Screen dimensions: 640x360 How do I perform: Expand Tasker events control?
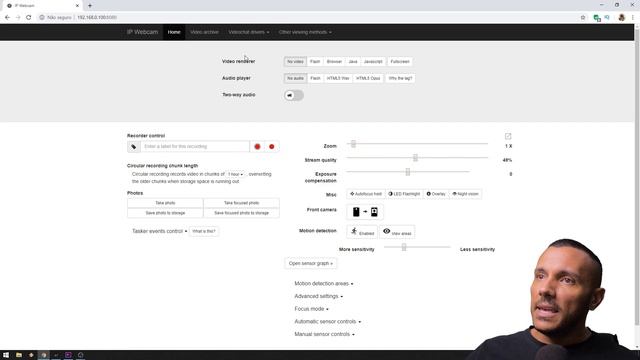click(159, 231)
